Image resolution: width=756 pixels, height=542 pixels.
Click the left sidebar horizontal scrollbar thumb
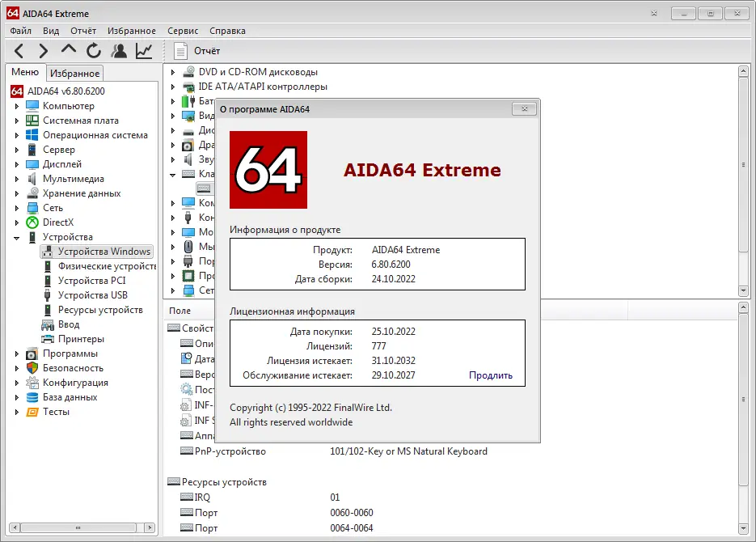tap(78, 527)
